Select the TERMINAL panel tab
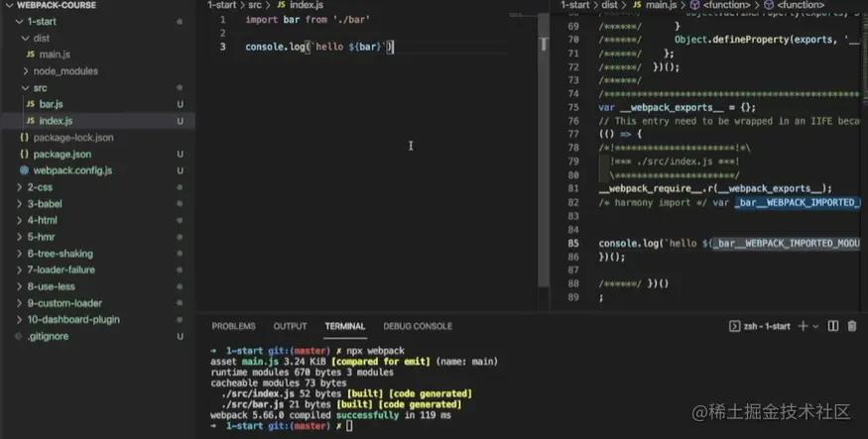 (345, 326)
